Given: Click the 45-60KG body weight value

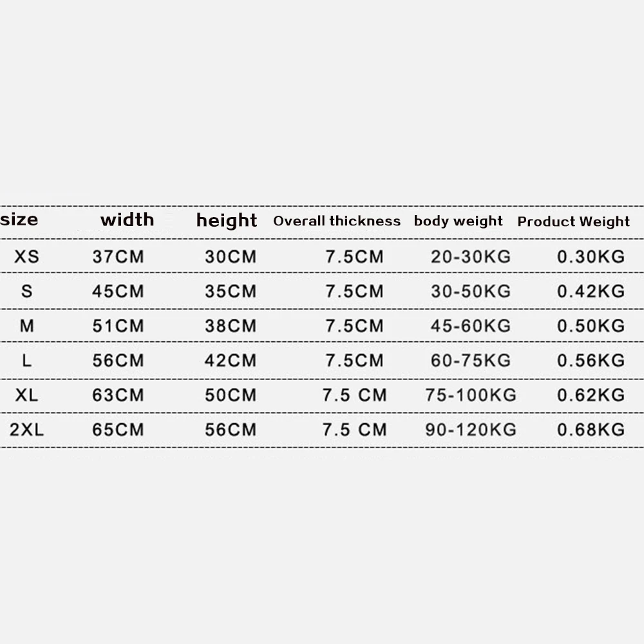Looking at the screenshot, I should click(x=470, y=326).
